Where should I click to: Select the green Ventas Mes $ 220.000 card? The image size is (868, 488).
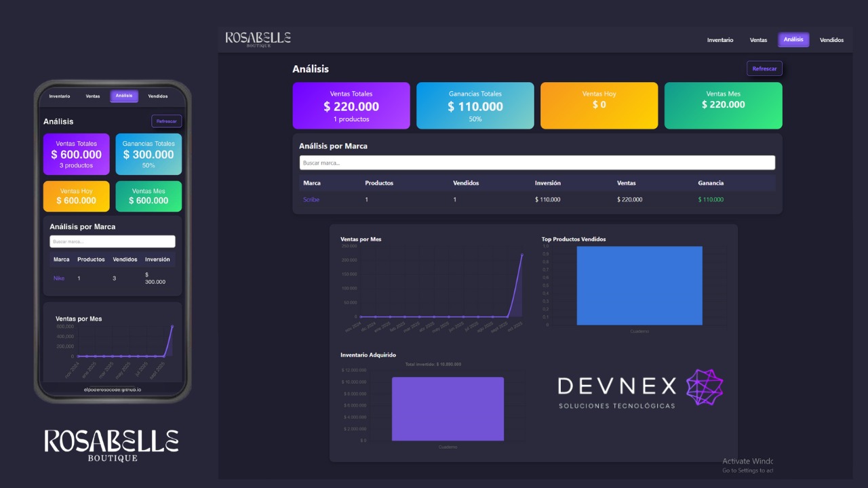(x=724, y=106)
